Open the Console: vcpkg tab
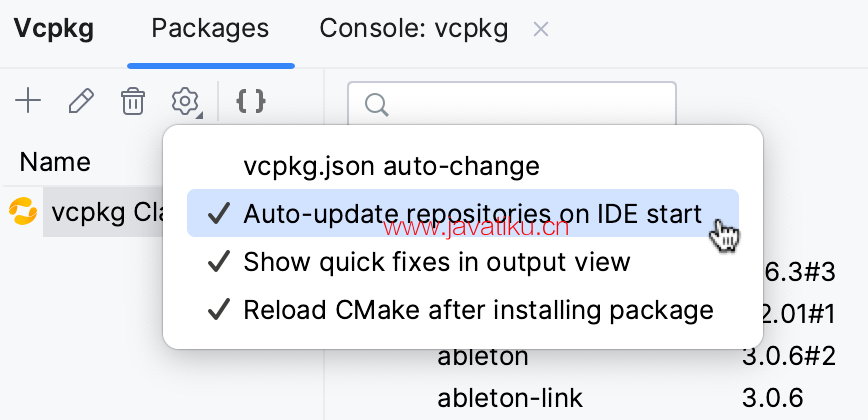Viewport: 868px width, 420px height. 414,29
